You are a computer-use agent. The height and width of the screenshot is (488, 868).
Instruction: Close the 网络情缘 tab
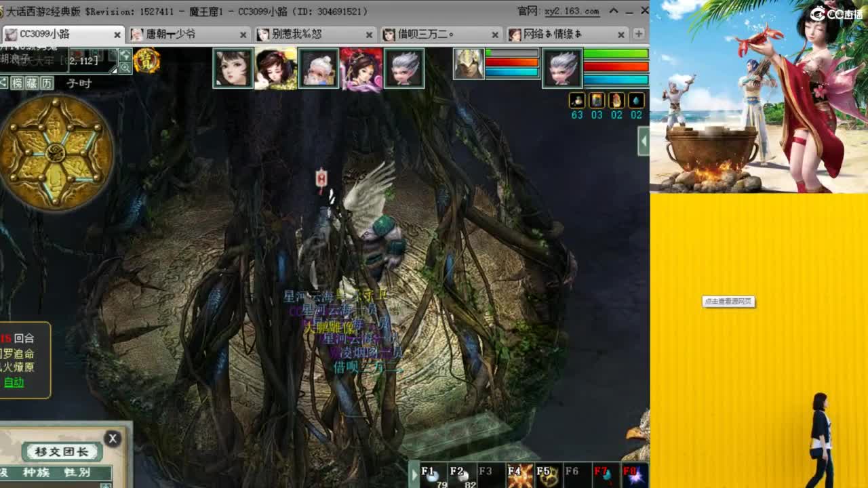coord(621,35)
